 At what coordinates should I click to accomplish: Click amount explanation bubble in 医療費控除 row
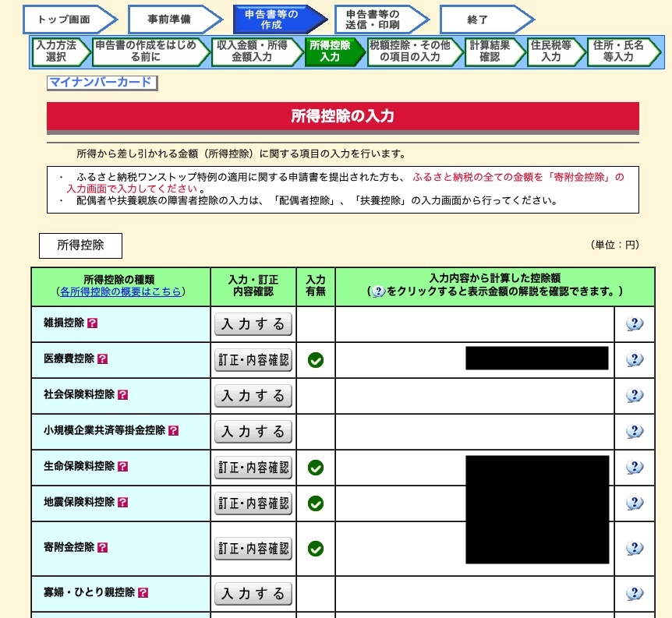click(x=635, y=359)
